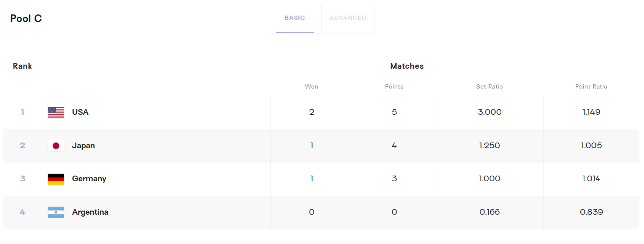Click the Rank header label

[x=22, y=66]
